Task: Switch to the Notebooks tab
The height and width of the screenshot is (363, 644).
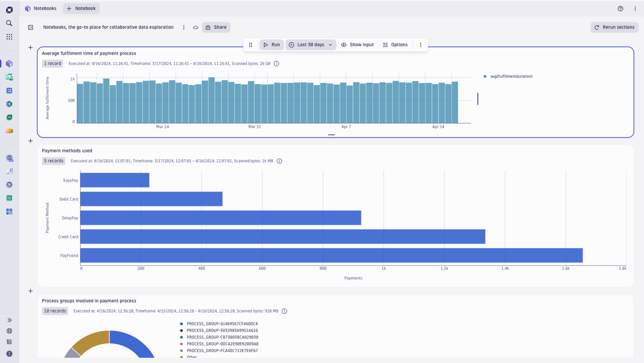Action: pos(41,8)
